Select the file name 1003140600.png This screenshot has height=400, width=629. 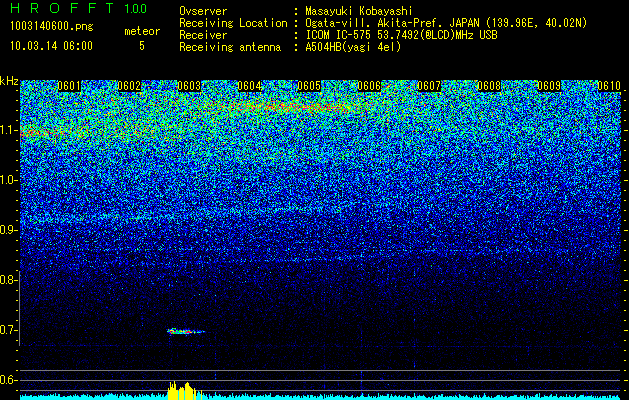coord(52,26)
